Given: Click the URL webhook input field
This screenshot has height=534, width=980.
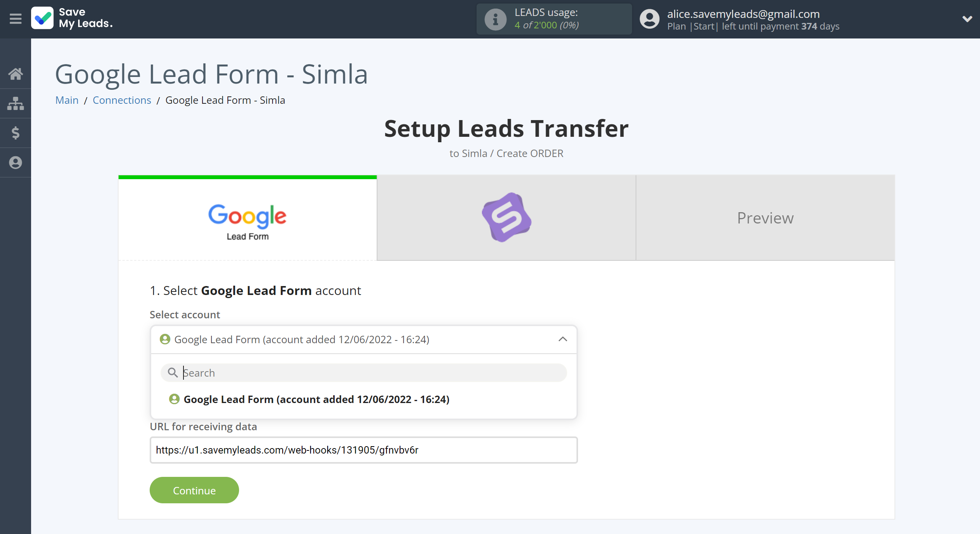Looking at the screenshot, I should pyautogui.click(x=362, y=450).
